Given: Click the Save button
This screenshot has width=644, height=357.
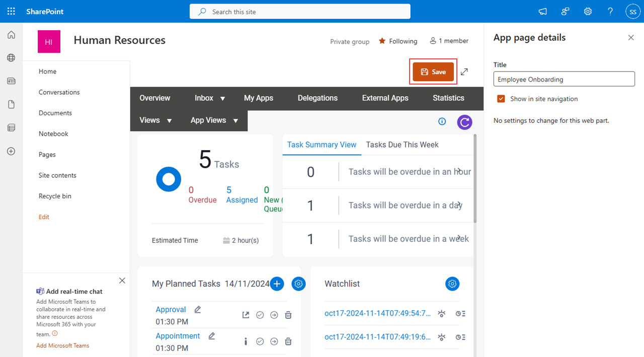Looking at the screenshot, I should point(433,72).
